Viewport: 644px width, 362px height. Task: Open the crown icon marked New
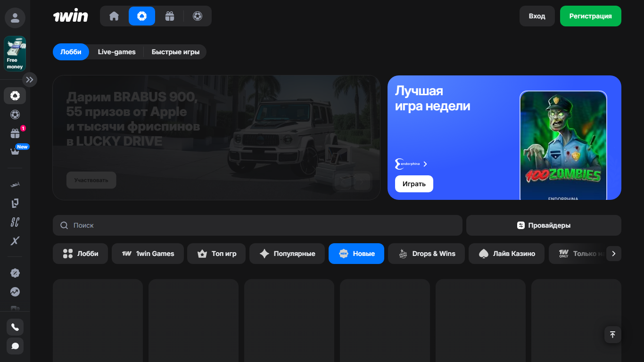click(15, 151)
